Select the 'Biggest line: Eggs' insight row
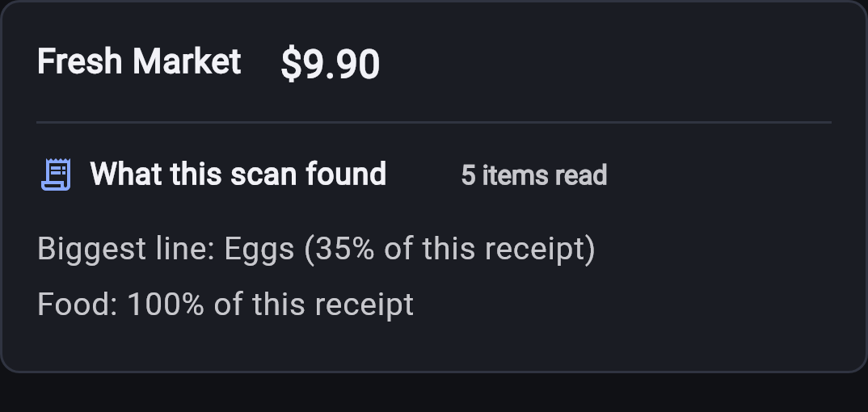Screen dimensions: 868x412 coord(316,249)
